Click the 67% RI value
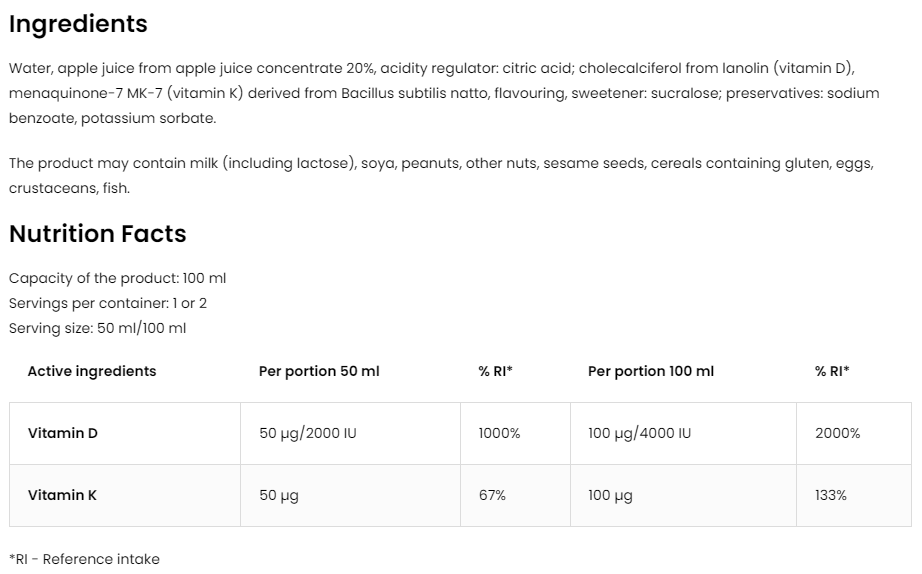 click(492, 495)
